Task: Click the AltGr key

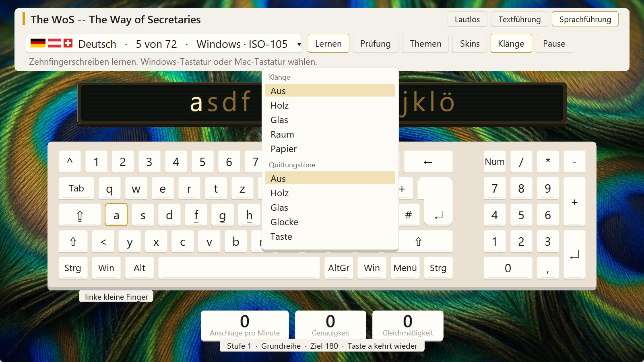Action: pyautogui.click(x=339, y=268)
